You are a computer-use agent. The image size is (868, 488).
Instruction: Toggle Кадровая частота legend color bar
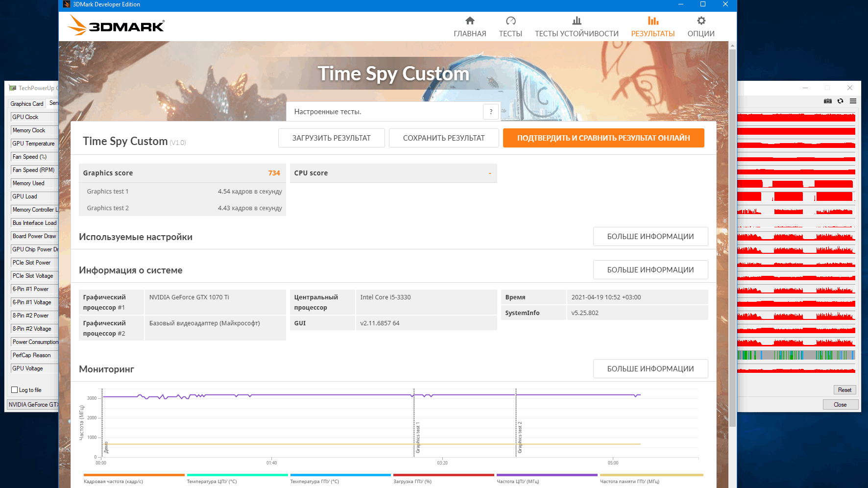pyautogui.click(x=134, y=475)
